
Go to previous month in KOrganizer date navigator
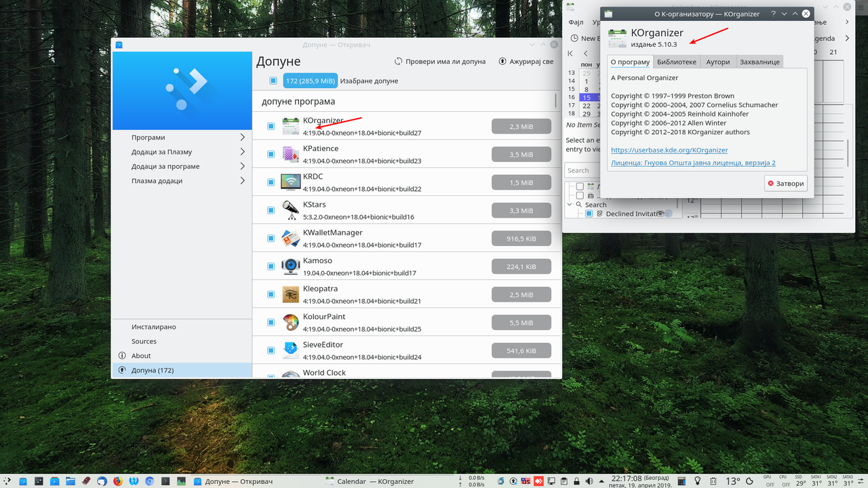586,53
